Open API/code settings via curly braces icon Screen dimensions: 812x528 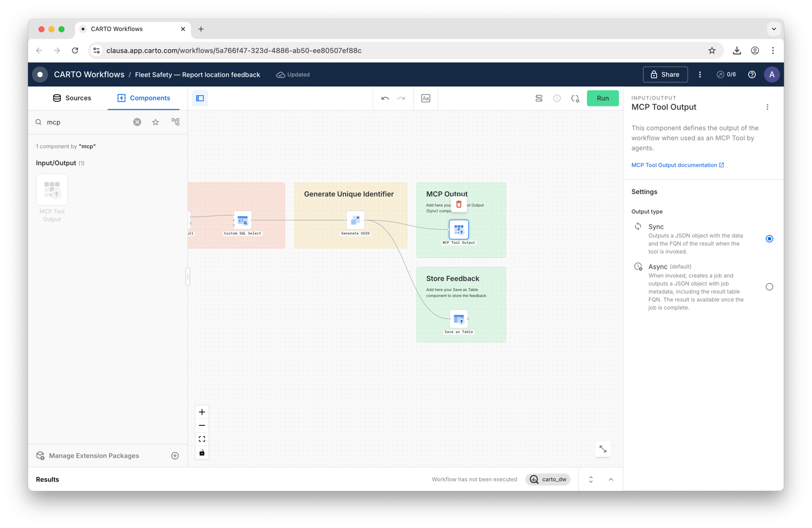point(575,98)
